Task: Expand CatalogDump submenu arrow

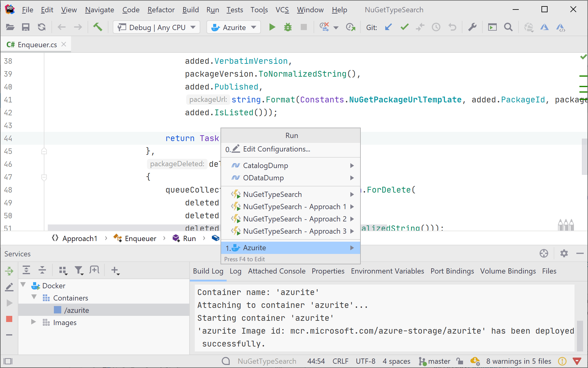Action: 352,166
